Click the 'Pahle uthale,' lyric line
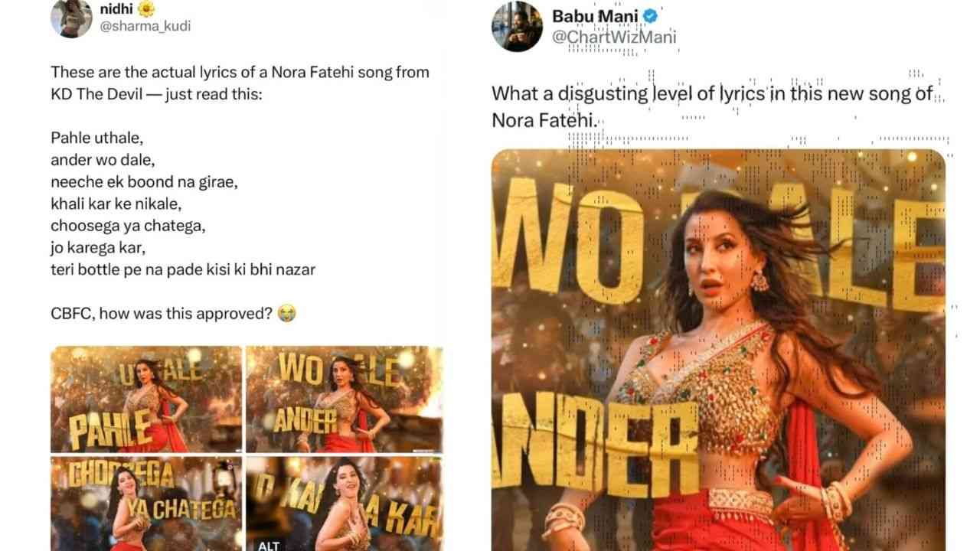This screenshot has width=980, height=551. 96,138
